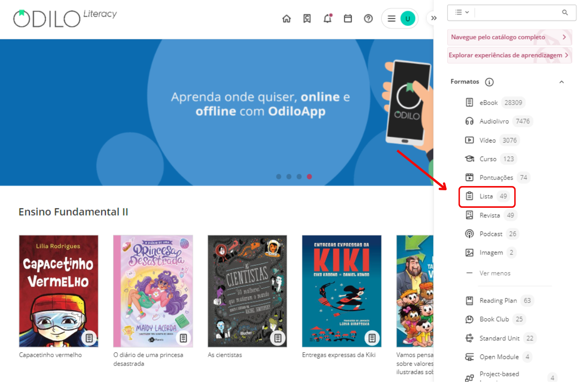Show Formatos info icon
Viewport: 588px width, 382px height.
point(489,82)
